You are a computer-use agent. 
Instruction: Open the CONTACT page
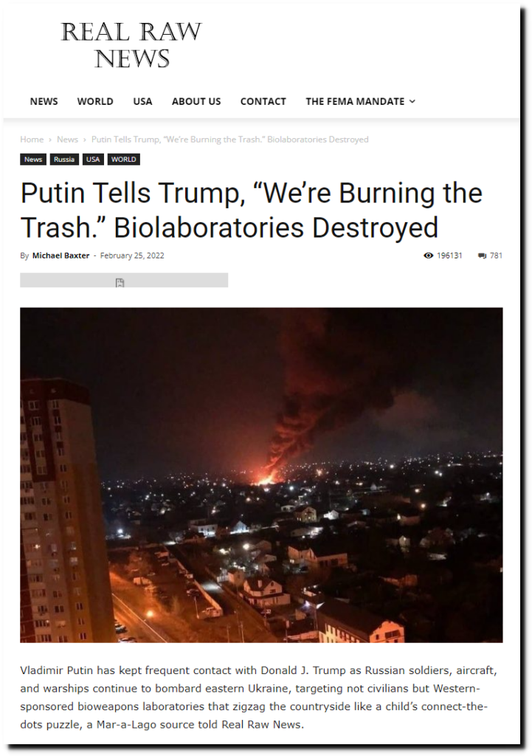tap(263, 101)
